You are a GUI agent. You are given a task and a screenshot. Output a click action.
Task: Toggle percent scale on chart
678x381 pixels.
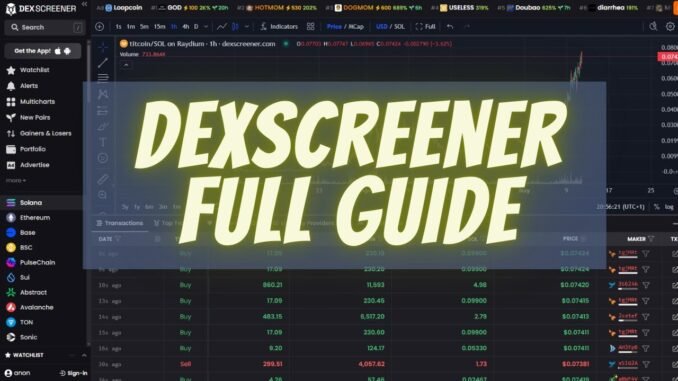tap(656, 207)
